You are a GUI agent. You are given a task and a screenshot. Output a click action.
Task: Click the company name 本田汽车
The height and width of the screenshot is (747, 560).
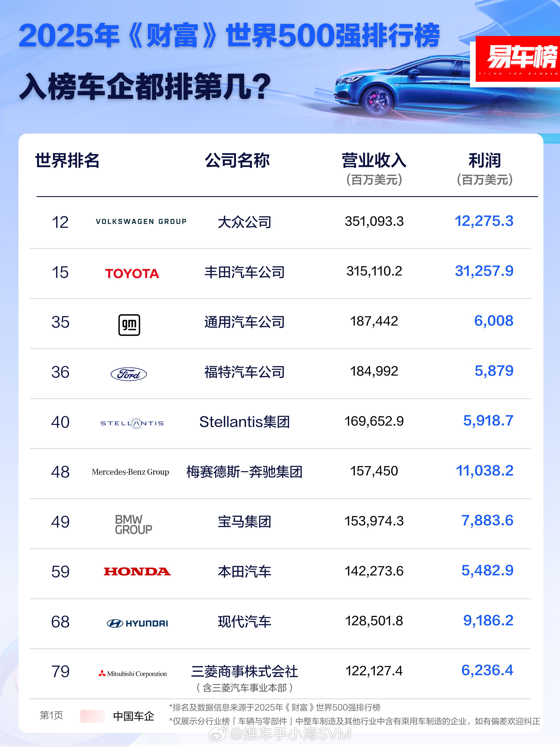point(244,572)
